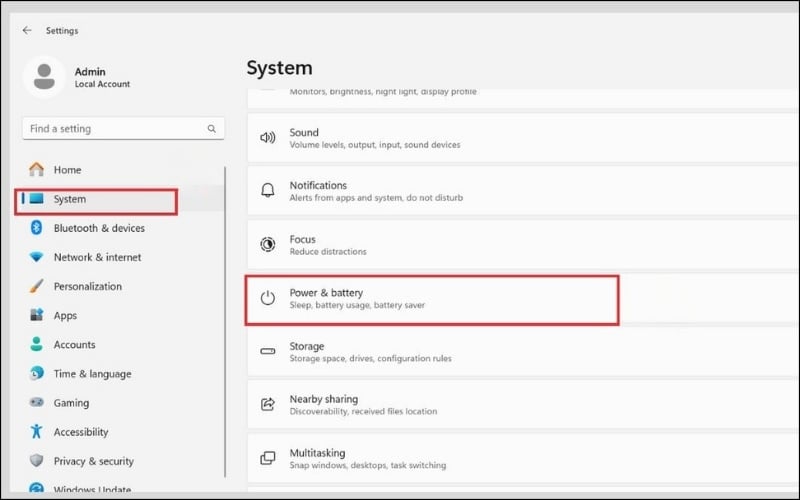
Task: Click the Nearby sharing icon
Action: 267,405
